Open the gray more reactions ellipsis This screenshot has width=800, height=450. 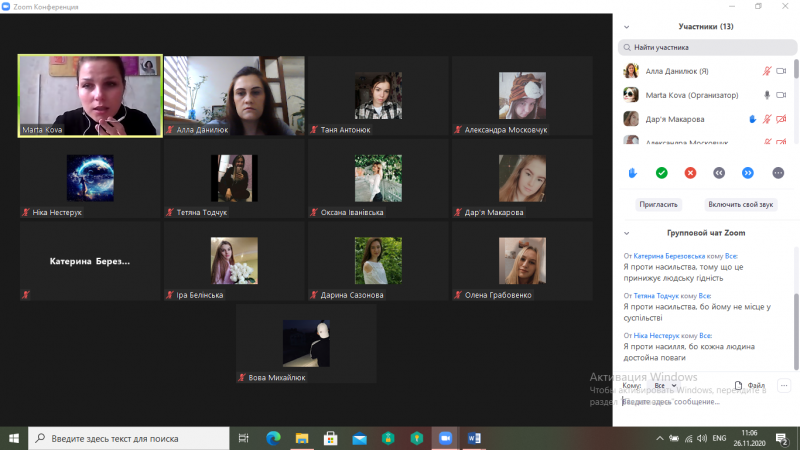(778, 173)
